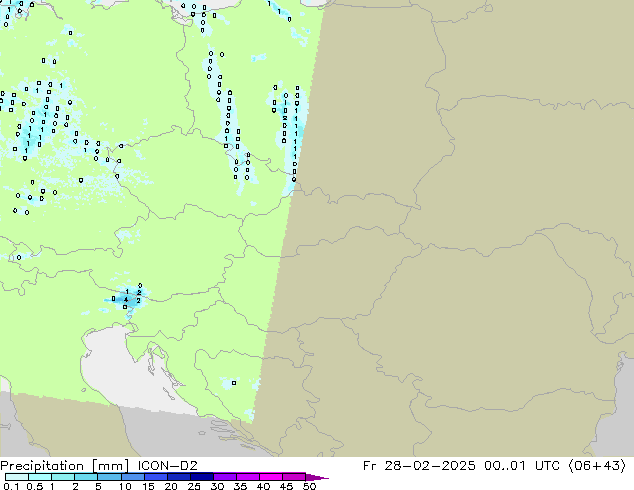
Task: Click the "0.1" legend scale value
Action: (11, 486)
